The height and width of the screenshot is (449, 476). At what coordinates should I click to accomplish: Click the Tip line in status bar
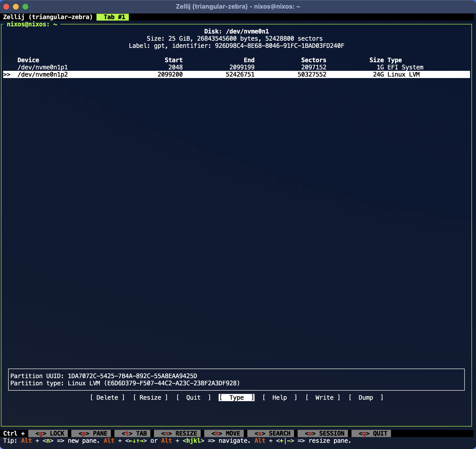tap(177, 441)
